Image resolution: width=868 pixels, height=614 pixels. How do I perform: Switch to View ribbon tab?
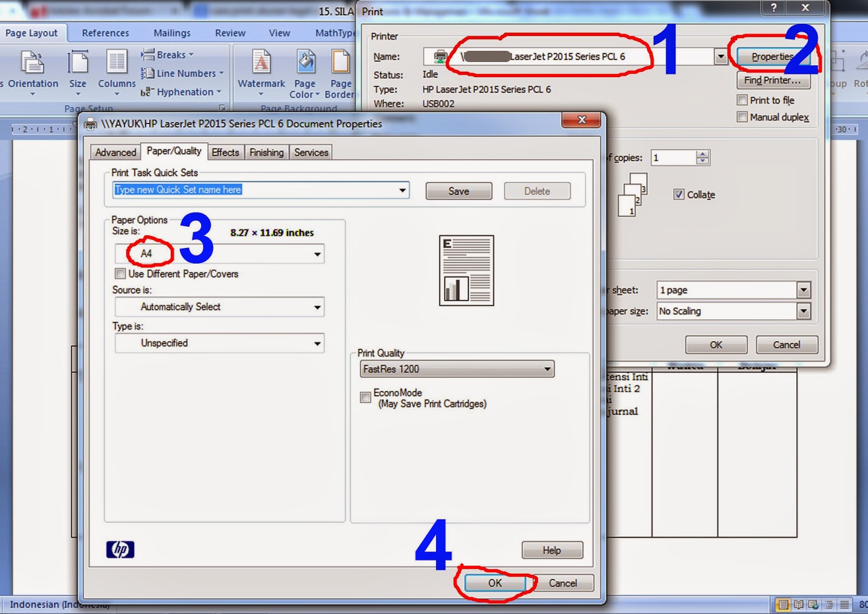tap(279, 33)
